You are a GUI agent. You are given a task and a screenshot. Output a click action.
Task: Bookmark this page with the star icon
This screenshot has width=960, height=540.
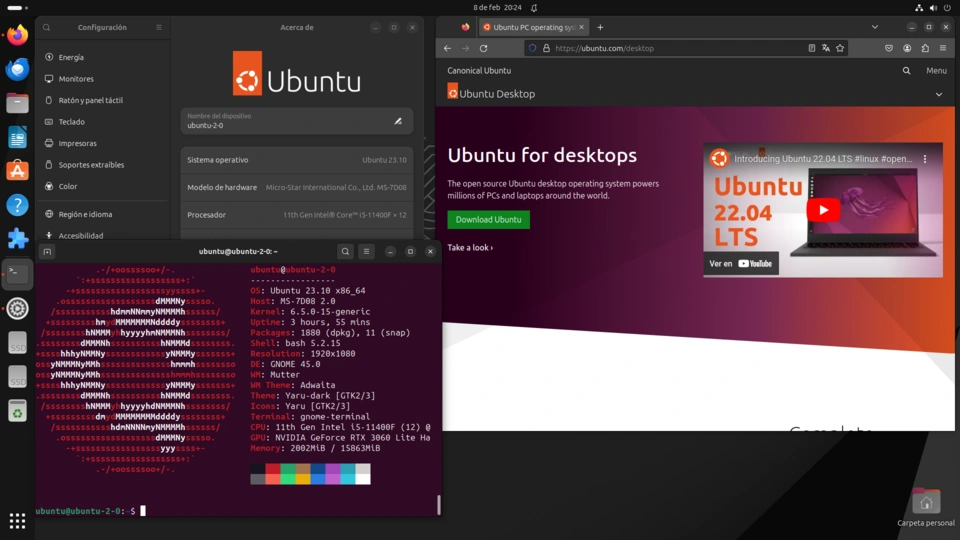tap(840, 48)
